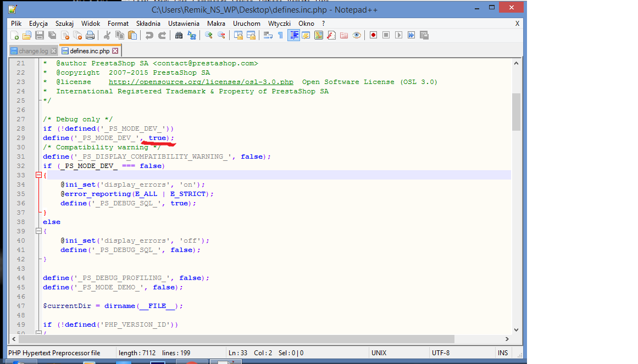Image resolution: width=638 pixels, height=364 pixels.
Task: Toggle word wrap toolbar button
Action: pos(268,35)
